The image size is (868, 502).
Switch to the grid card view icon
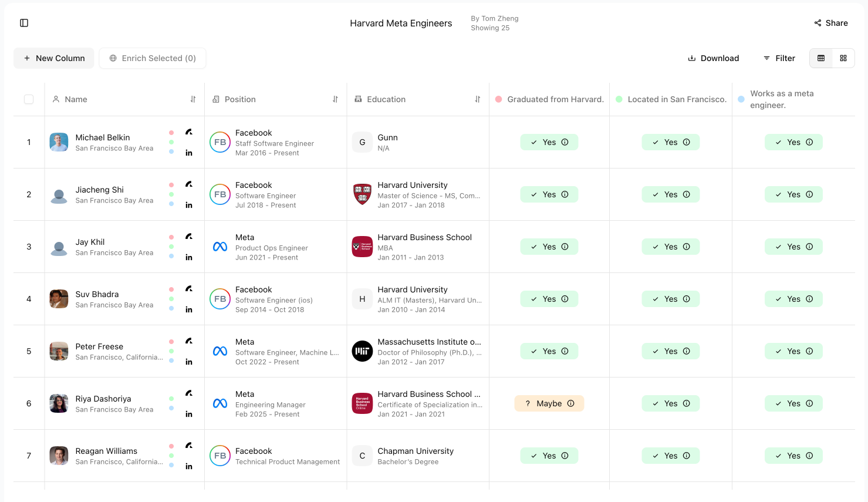click(843, 58)
